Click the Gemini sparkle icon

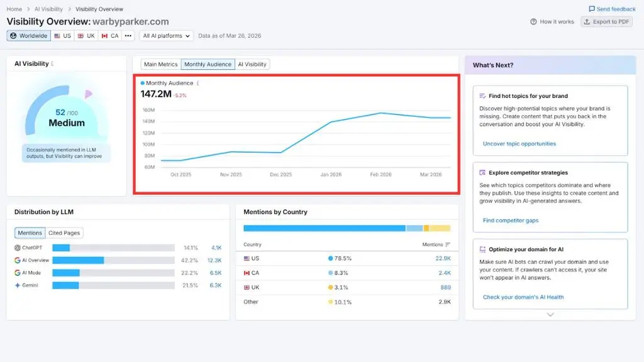[x=17, y=285]
